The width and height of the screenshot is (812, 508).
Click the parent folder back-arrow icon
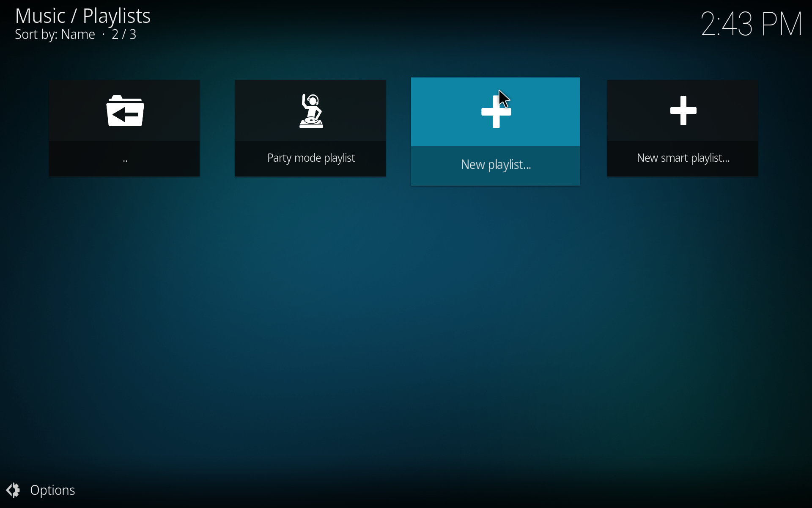125,111
